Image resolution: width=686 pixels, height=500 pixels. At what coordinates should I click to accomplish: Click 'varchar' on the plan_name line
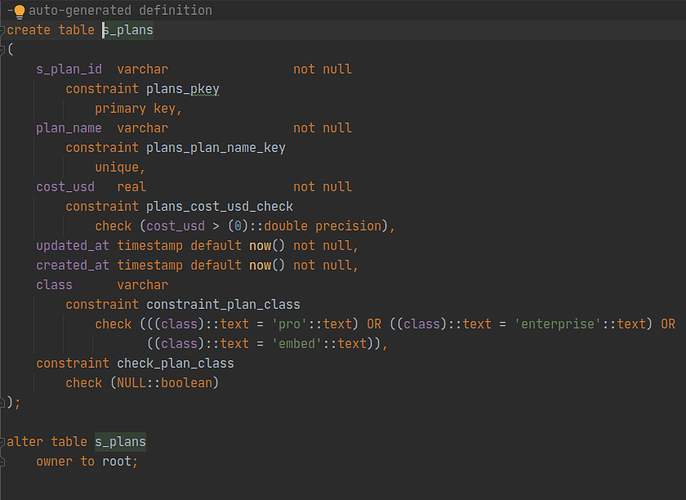[143, 128]
